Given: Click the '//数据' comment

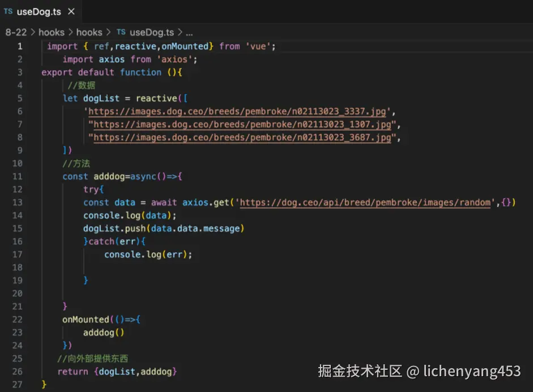Looking at the screenshot, I should click(82, 86).
